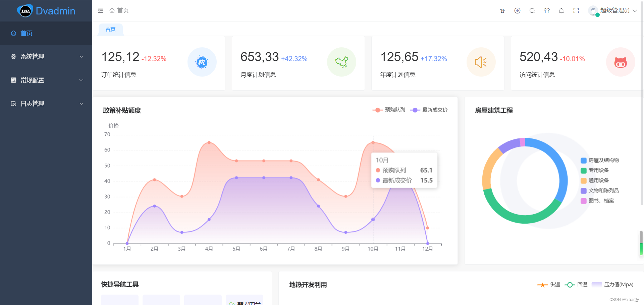Toggle the 压力值(Mpa) legend in 地热开发利用
Image resolution: width=644 pixels, height=305 pixels.
pos(612,285)
